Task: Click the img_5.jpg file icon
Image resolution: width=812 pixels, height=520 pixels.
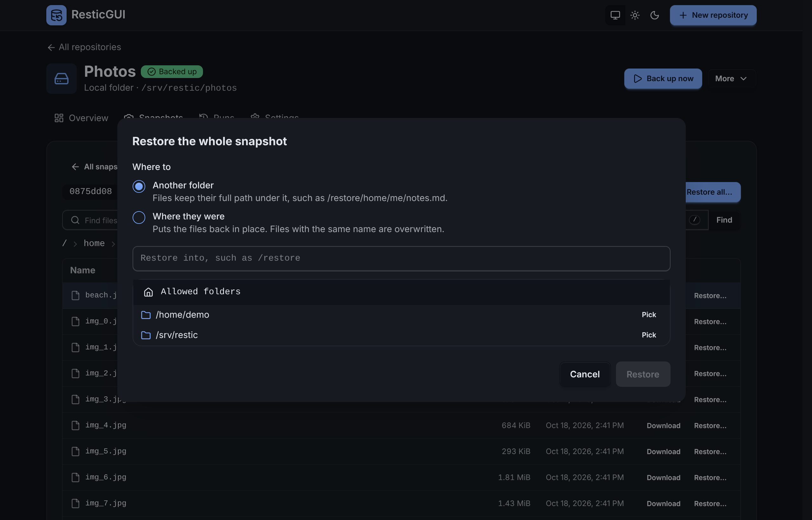Action: coord(75,452)
